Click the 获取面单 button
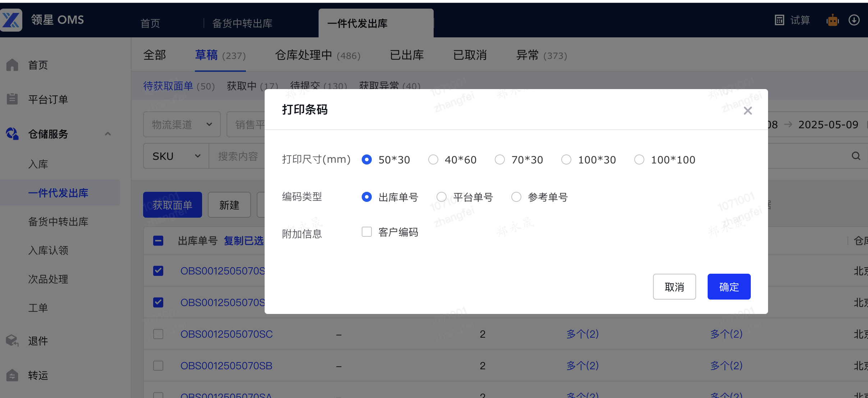This screenshot has height=398, width=868. pos(173,205)
